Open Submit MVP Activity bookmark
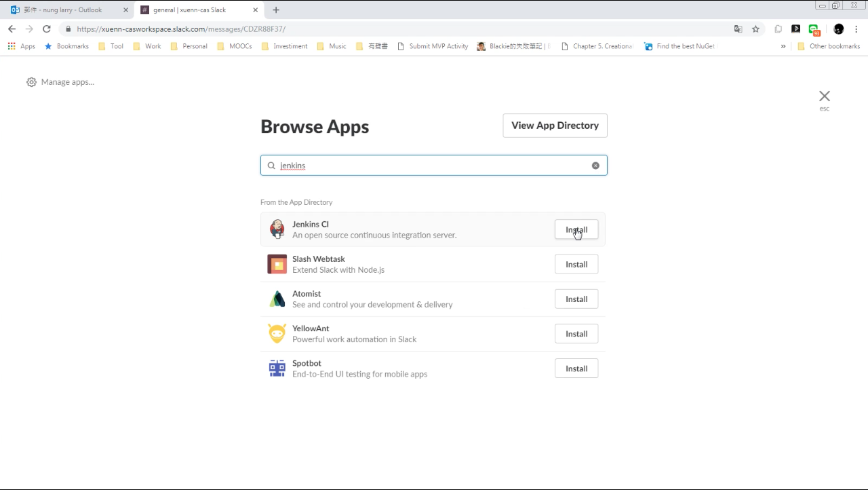Viewport: 868px width, 490px height. click(432, 46)
